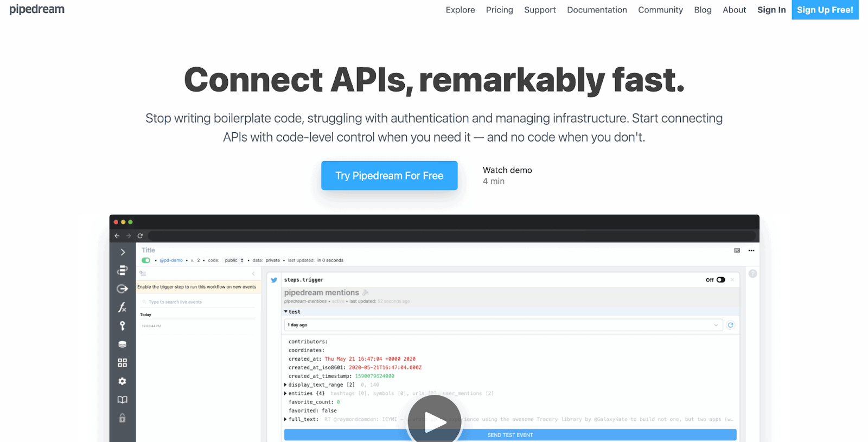Click the favorited: false row
Screen dimensions: 868x442
[x=312, y=411]
